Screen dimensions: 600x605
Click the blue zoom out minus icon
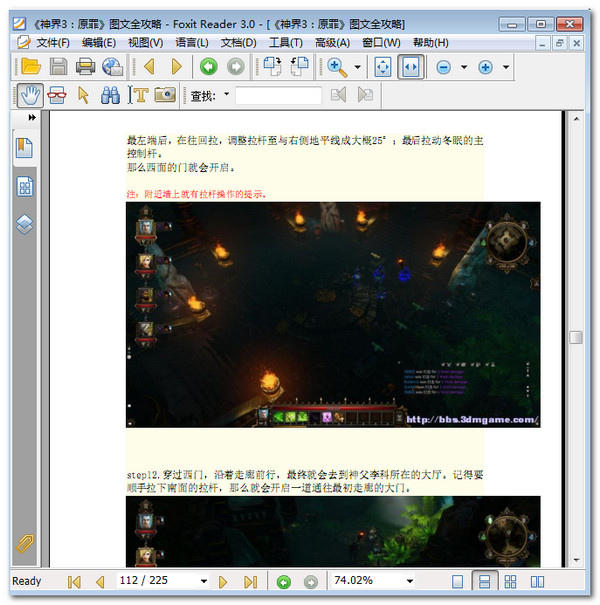click(x=443, y=68)
